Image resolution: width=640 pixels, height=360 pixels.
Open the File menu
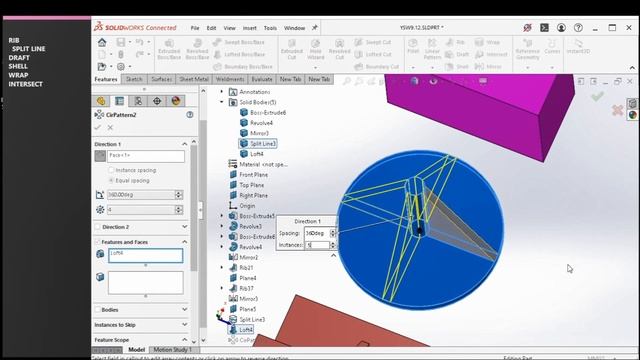coord(195,28)
